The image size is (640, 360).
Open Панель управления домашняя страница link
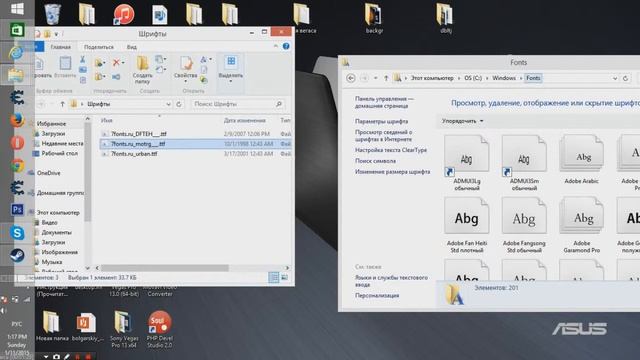pos(384,102)
